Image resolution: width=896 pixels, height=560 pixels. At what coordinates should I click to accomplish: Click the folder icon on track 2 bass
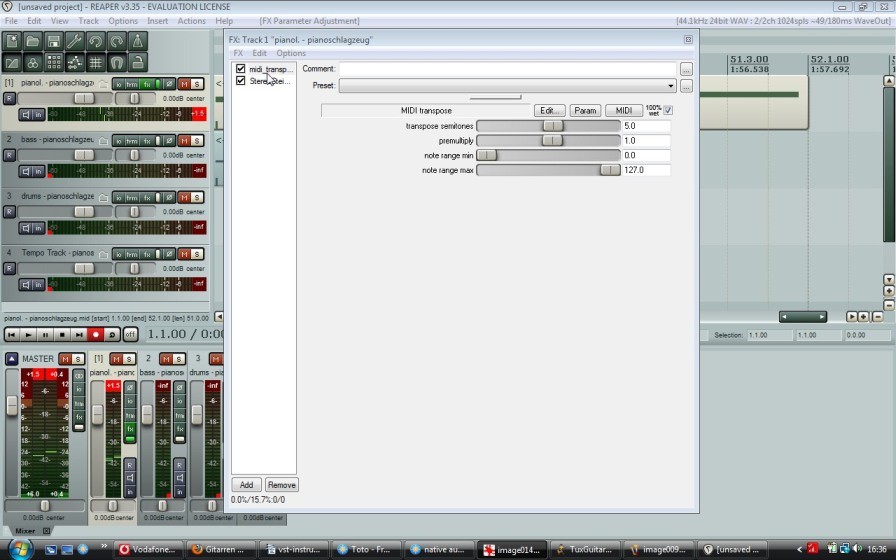(103, 141)
